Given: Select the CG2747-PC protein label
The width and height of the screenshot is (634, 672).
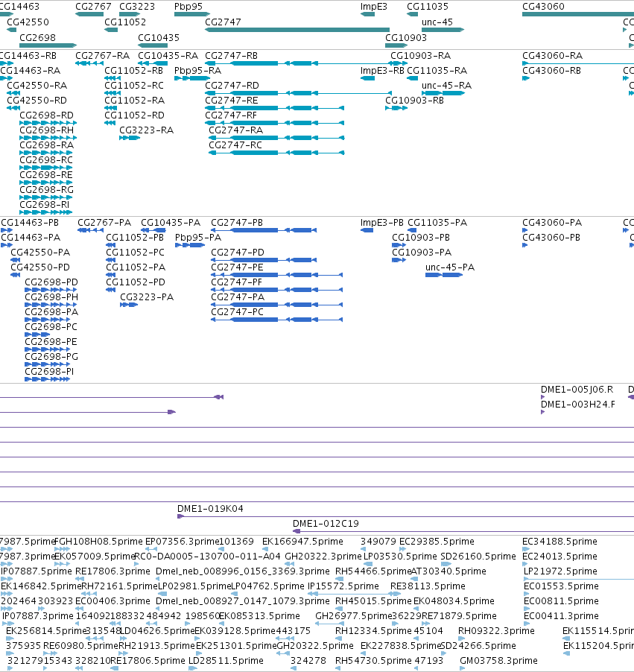Looking at the screenshot, I should point(238,311).
